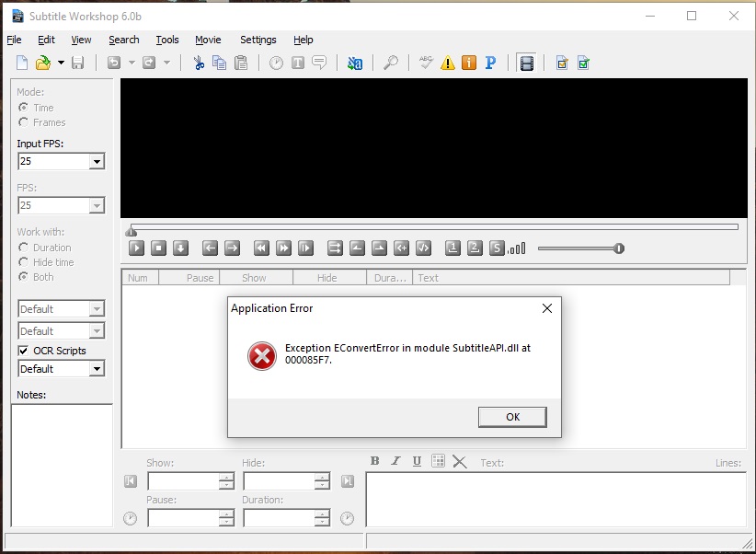Open the Search menu

124,40
